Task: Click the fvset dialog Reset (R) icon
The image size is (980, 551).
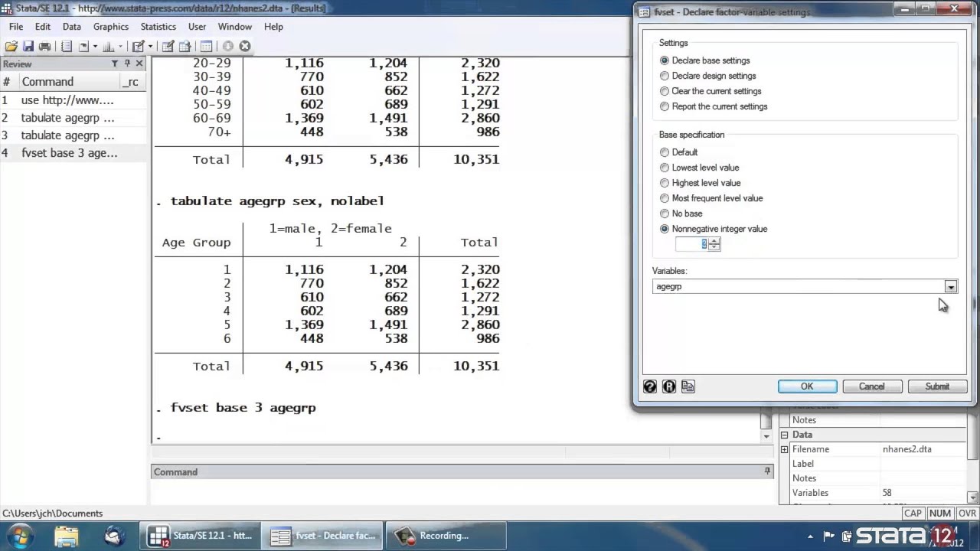Action: (669, 386)
